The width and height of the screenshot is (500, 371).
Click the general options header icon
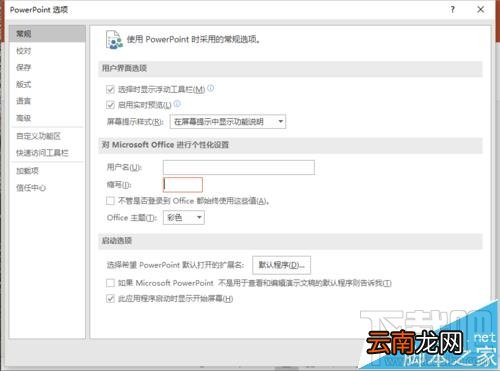114,40
